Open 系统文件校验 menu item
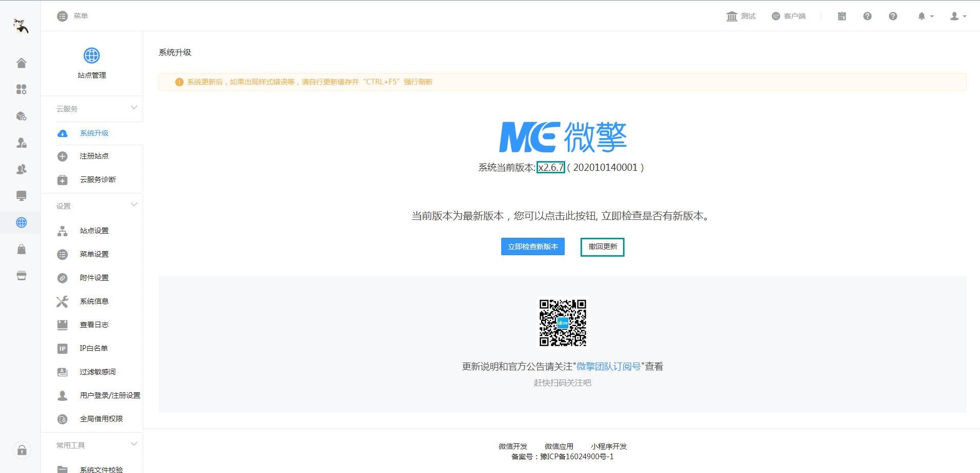This screenshot has height=473, width=980. point(101,469)
